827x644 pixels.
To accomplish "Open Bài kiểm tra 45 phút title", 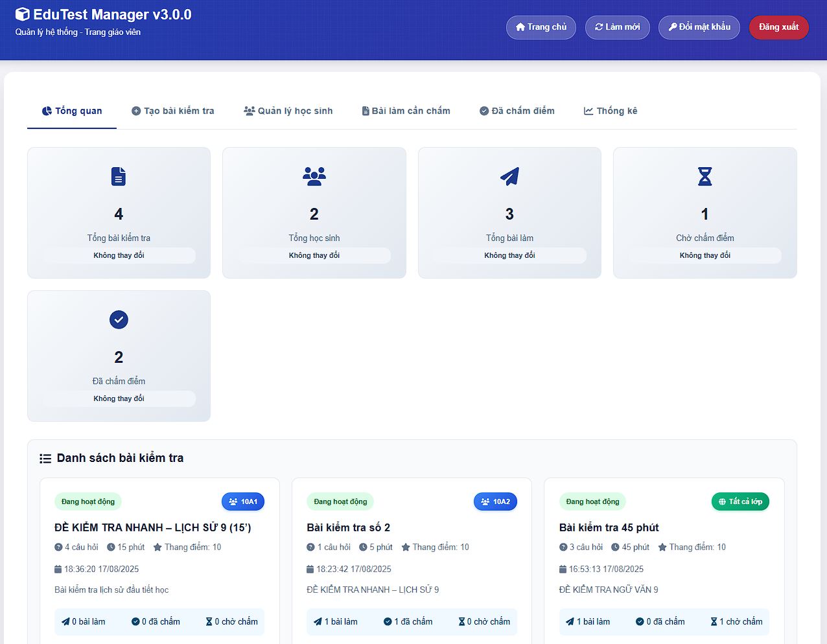I will pos(609,527).
